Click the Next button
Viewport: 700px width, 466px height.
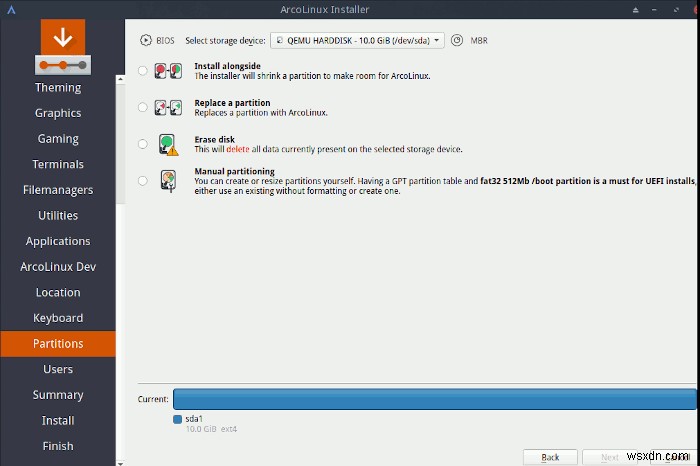tap(610, 458)
